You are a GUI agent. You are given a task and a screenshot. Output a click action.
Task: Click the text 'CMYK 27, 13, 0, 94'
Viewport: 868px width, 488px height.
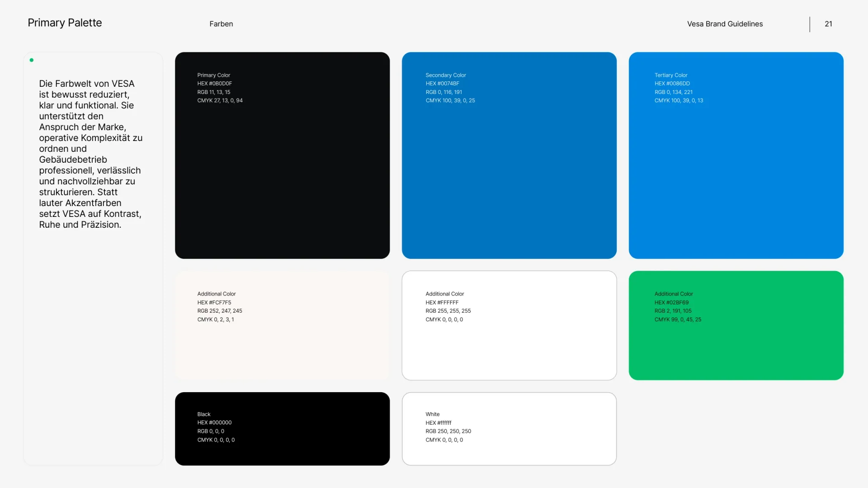pos(220,101)
